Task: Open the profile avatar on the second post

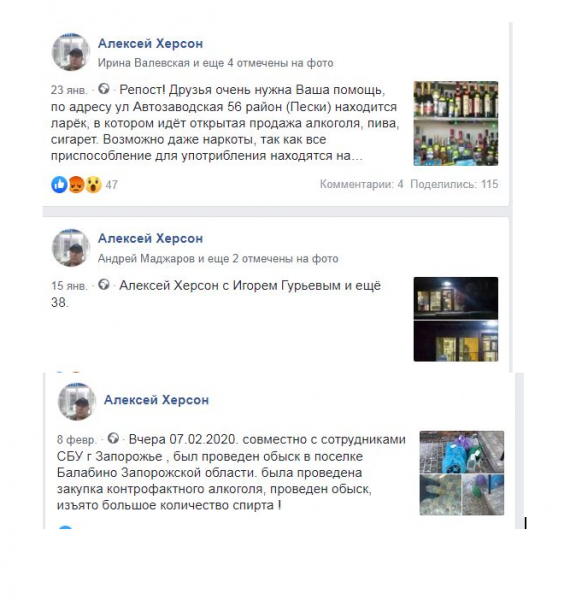Action: coord(71,248)
